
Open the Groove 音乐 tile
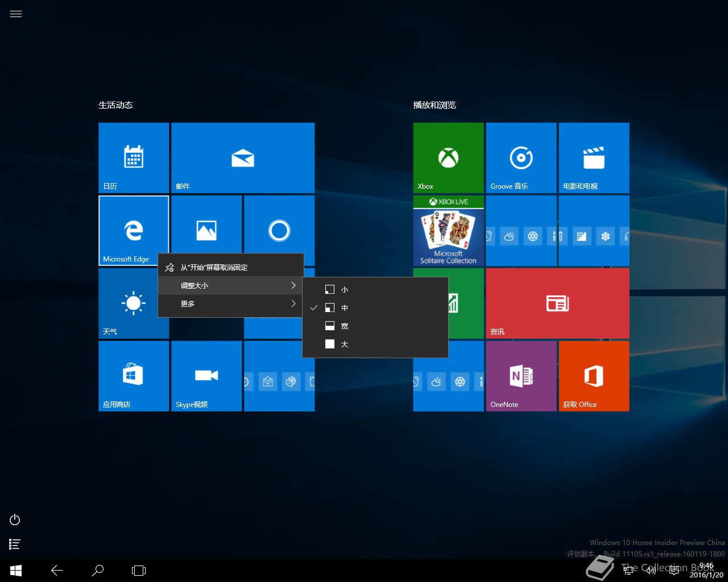pyautogui.click(x=522, y=158)
